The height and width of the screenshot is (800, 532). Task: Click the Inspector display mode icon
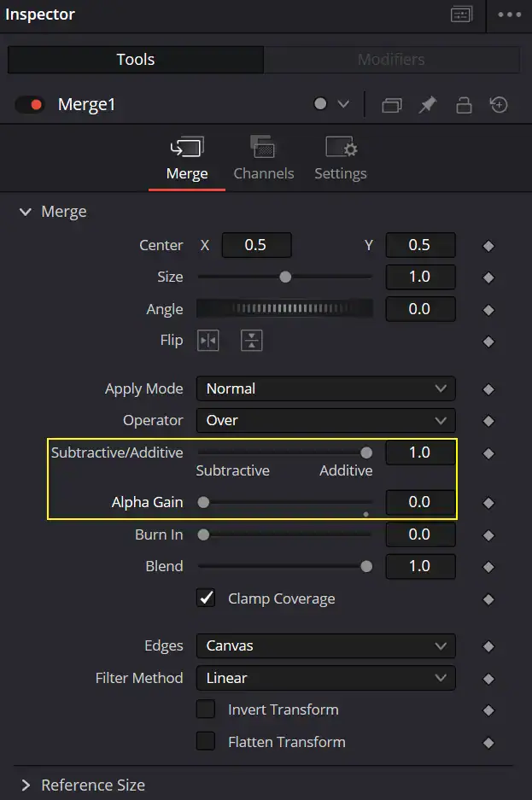(462, 15)
